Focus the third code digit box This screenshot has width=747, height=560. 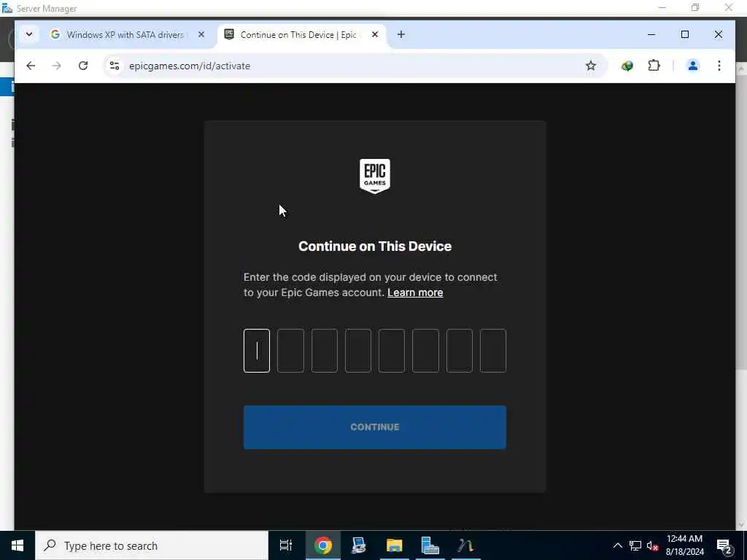pyautogui.click(x=325, y=351)
